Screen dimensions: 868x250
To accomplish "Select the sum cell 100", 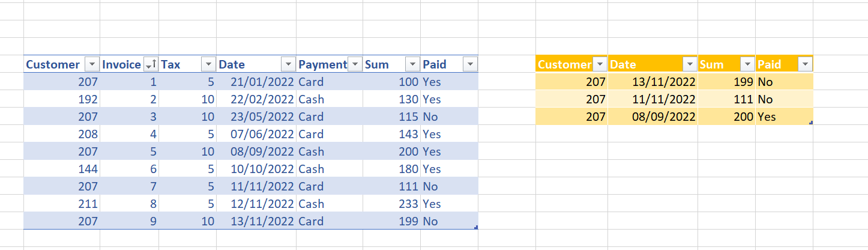I will 392,82.
